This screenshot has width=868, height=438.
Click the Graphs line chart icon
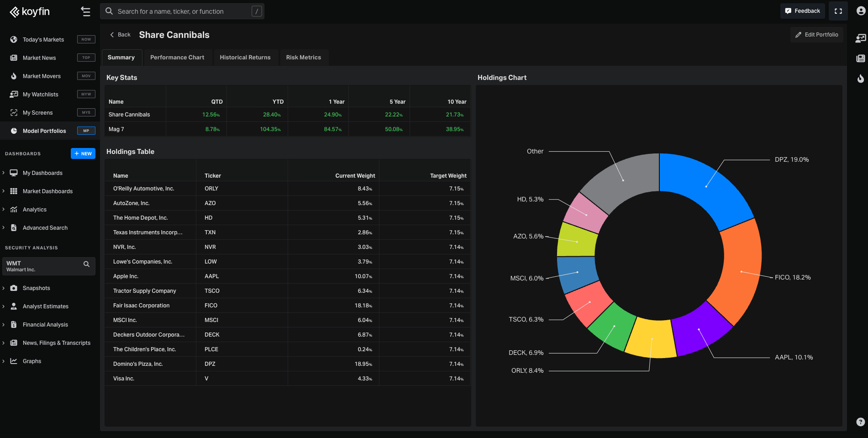click(14, 361)
